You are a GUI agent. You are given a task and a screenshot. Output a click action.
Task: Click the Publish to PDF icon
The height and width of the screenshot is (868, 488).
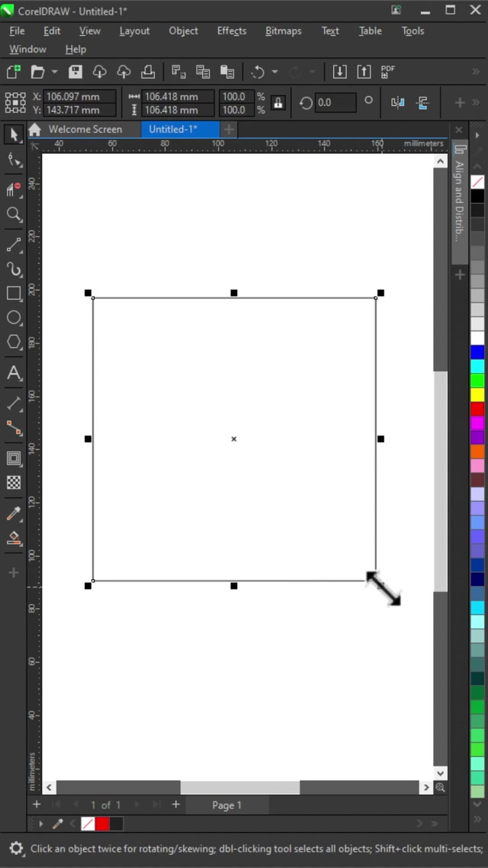click(388, 72)
